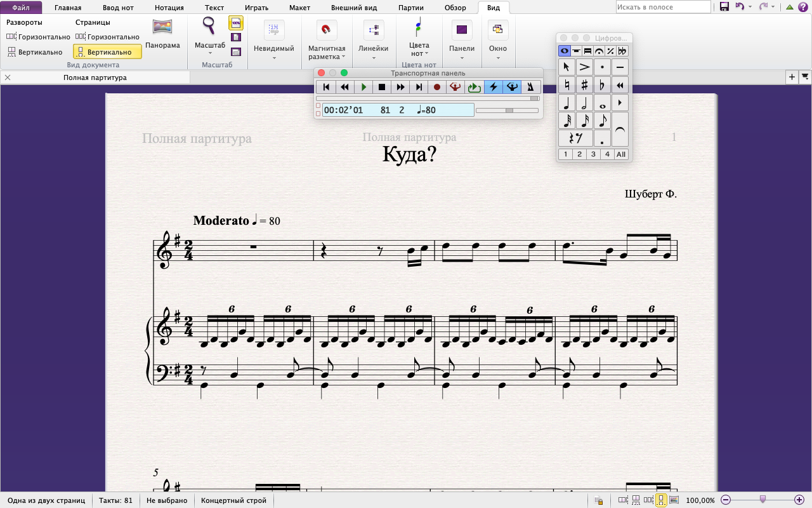Screen dimensions: 812x508
Task: Choose Горизонтально under Развороты
Action: coord(39,37)
